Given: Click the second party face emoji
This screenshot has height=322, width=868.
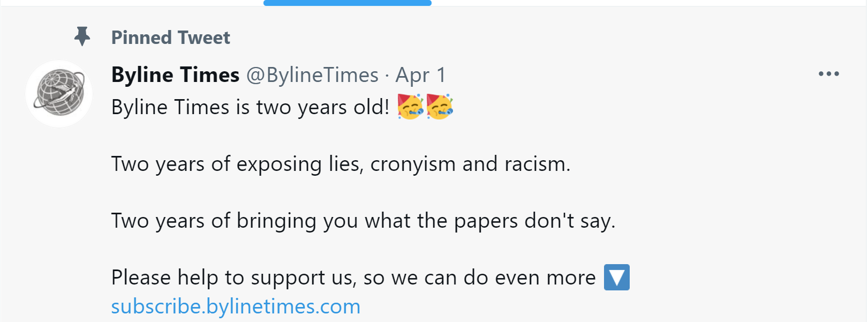Looking at the screenshot, I should 440,107.
